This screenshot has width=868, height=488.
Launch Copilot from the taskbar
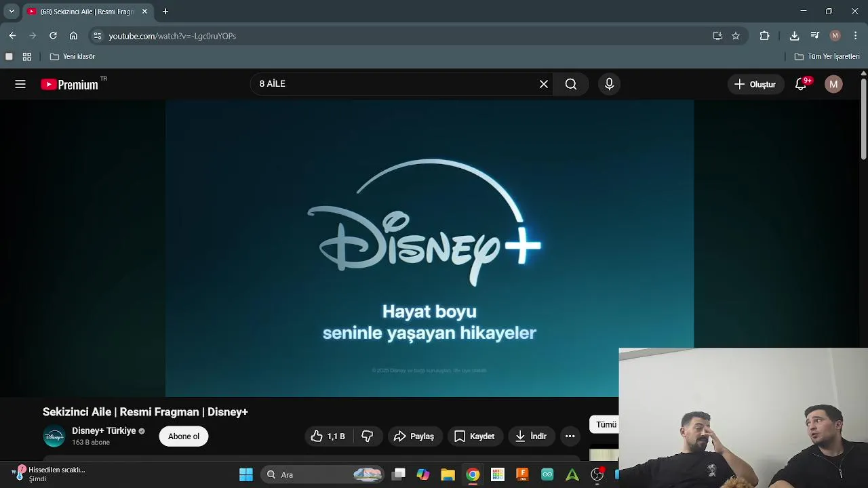pos(423,474)
